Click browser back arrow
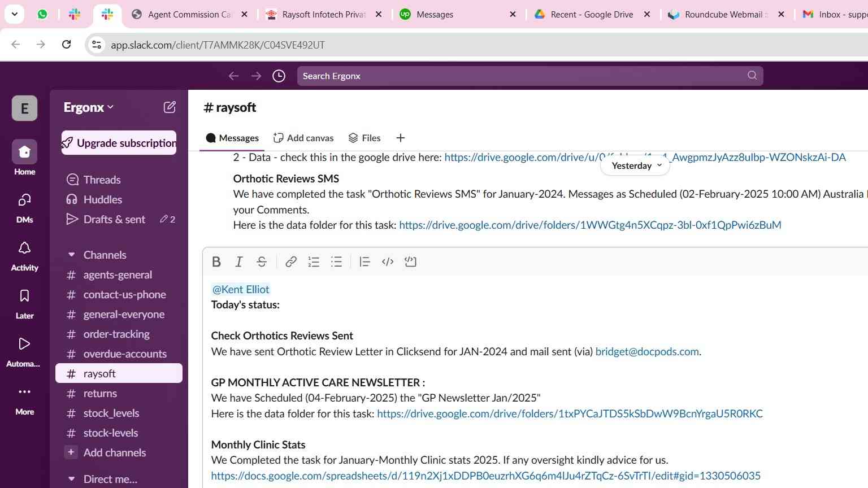 (16, 44)
